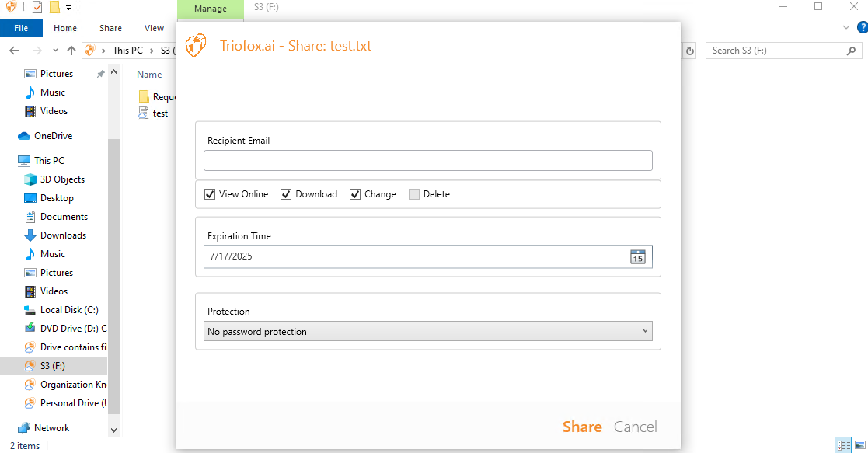Open the Protection password dropdown
Image resolution: width=868 pixels, height=453 pixels.
click(x=428, y=331)
